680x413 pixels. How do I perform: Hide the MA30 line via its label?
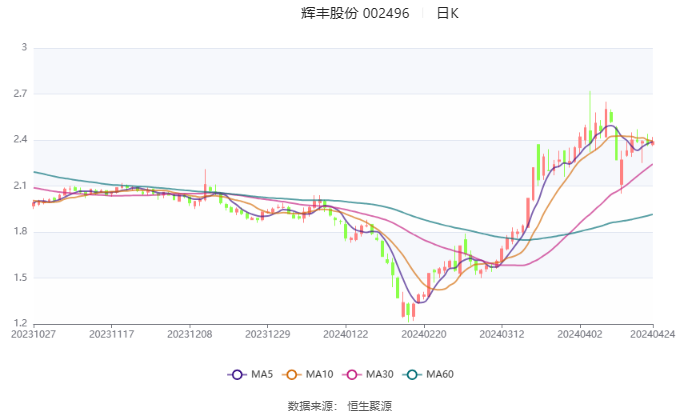click(379, 374)
